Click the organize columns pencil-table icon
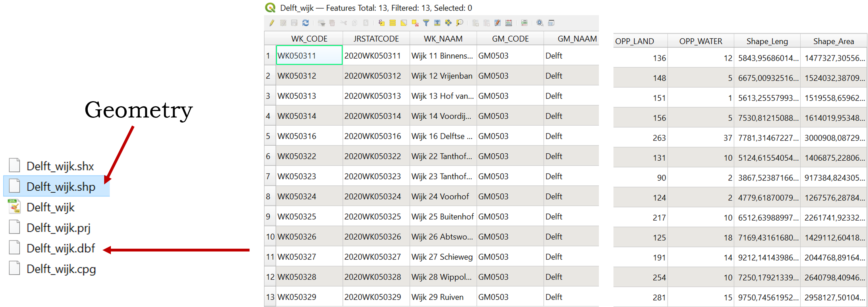 coord(497,23)
